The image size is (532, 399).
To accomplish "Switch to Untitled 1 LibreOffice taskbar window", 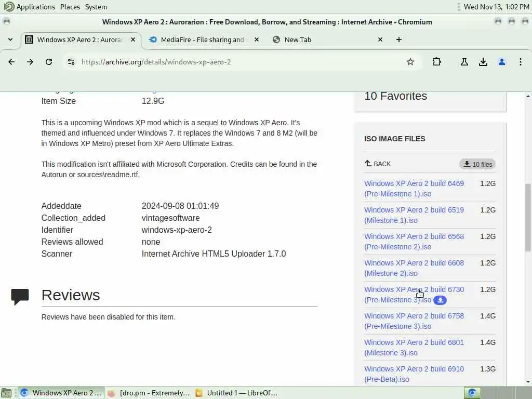I will coord(236,393).
